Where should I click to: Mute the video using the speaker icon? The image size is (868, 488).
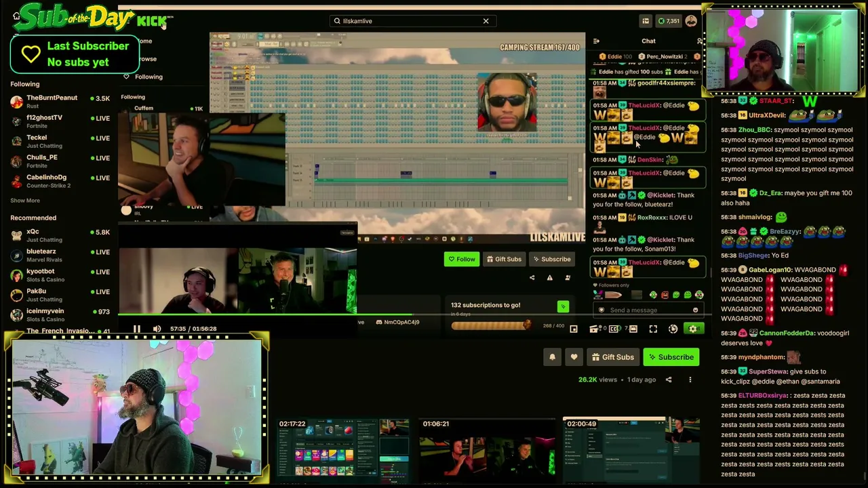tap(157, 329)
